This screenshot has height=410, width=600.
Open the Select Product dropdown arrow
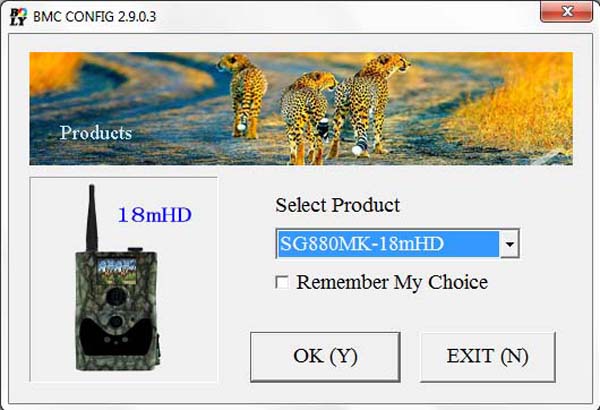[x=510, y=243]
